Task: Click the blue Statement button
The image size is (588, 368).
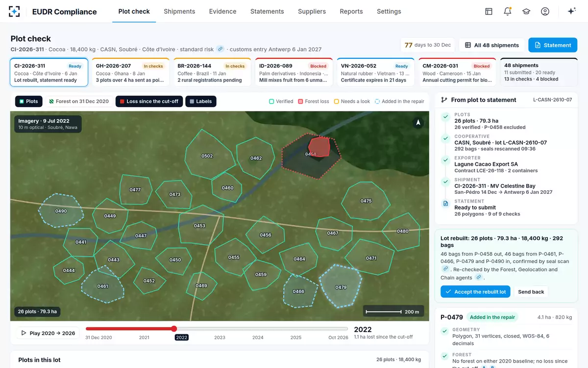Action: point(553,45)
